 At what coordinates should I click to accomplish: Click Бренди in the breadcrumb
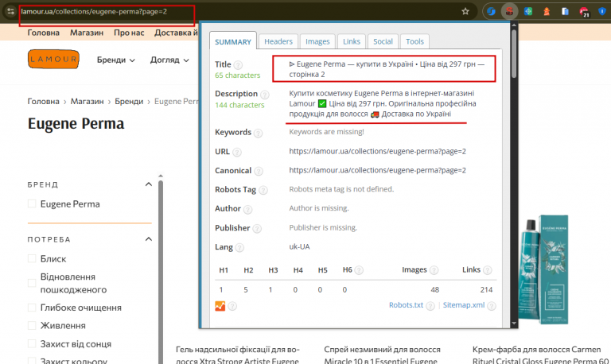tap(129, 101)
